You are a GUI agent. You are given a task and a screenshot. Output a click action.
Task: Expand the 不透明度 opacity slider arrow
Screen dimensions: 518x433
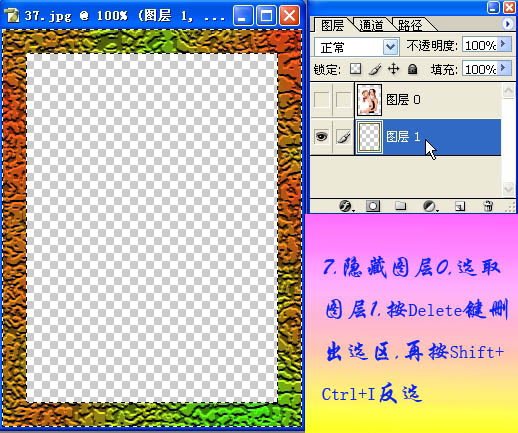(x=504, y=44)
